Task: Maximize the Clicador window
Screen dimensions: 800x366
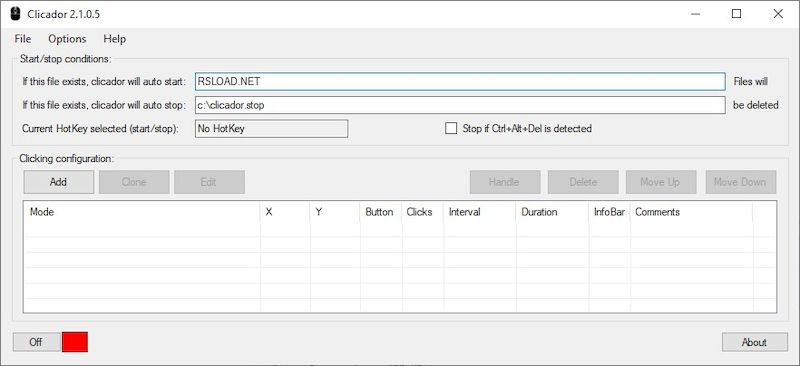Action: [x=736, y=14]
